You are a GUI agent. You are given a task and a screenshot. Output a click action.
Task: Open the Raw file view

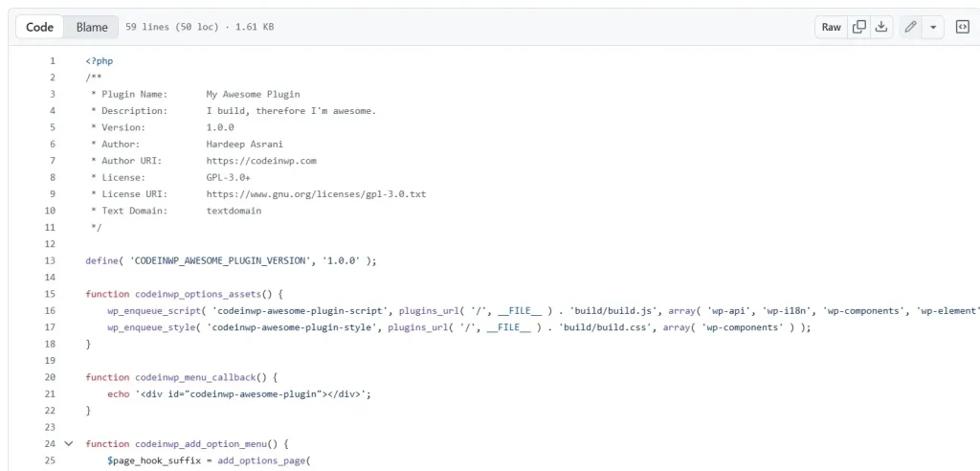point(831,27)
